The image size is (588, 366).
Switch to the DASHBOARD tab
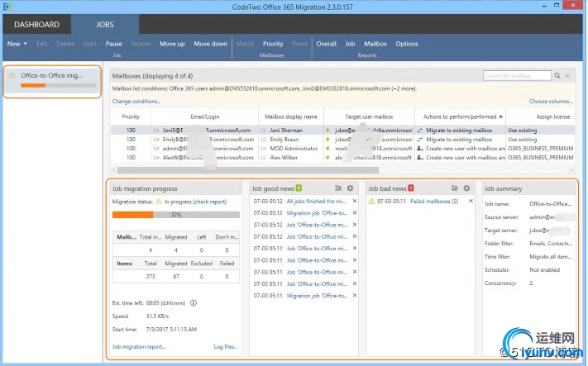[x=36, y=24]
